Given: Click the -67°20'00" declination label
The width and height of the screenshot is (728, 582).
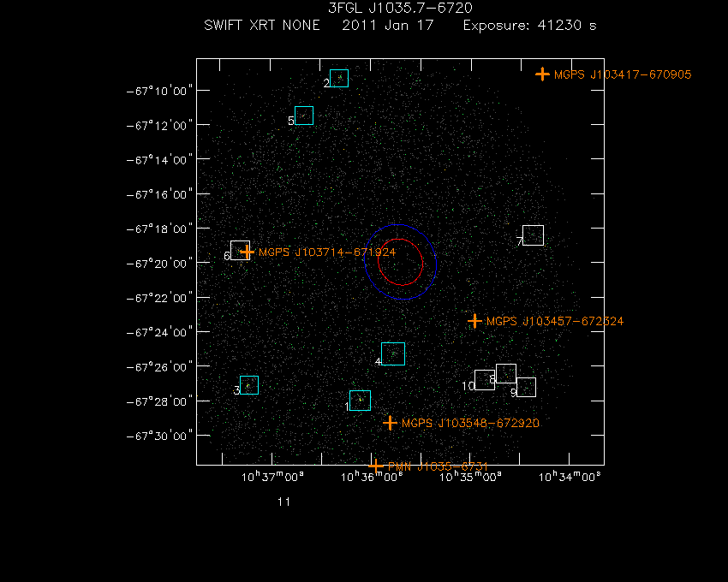Looking at the screenshot, I should point(159,264).
